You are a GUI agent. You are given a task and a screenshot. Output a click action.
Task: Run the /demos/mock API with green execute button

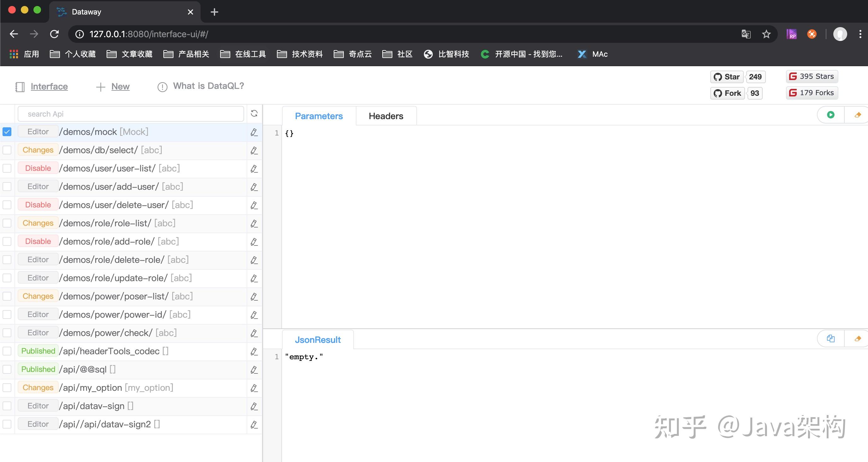(x=830, y=114)
